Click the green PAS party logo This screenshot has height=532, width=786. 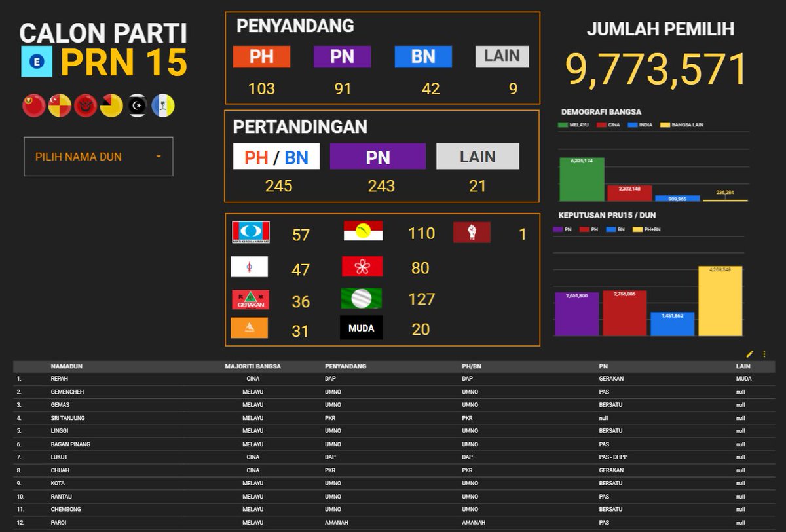pyautogui.click(x=362, y=299)
